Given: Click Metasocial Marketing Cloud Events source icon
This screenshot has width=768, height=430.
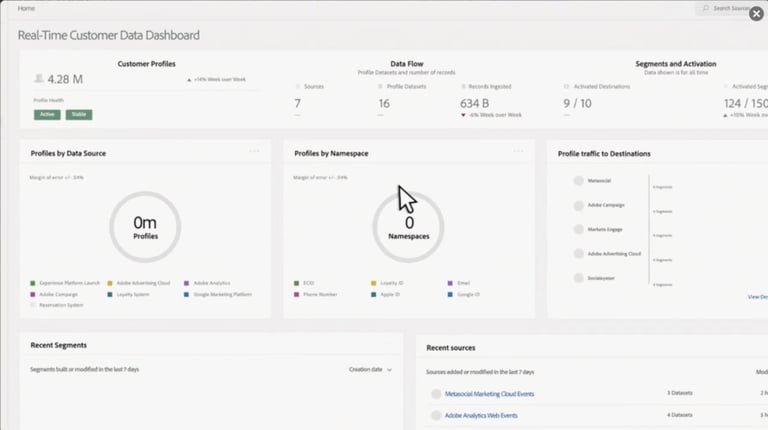Looking at the screenshot, I should pyautogui.click(x=436, y=394).
